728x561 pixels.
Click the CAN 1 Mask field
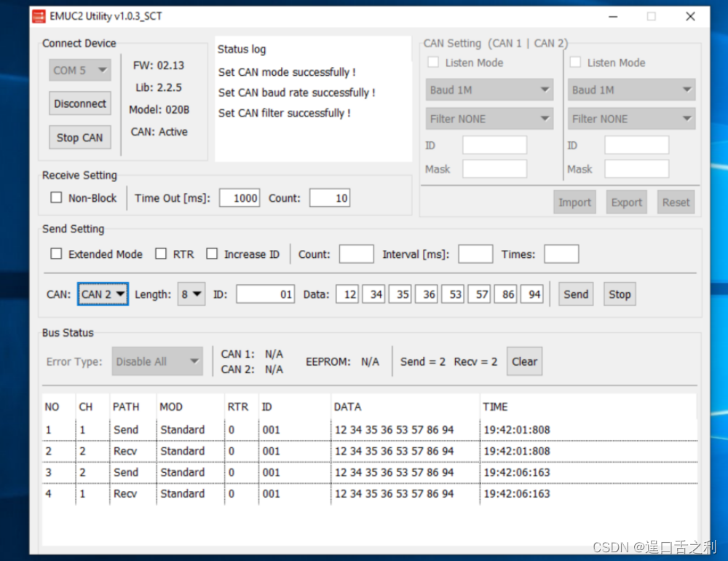tap(494, 169)
